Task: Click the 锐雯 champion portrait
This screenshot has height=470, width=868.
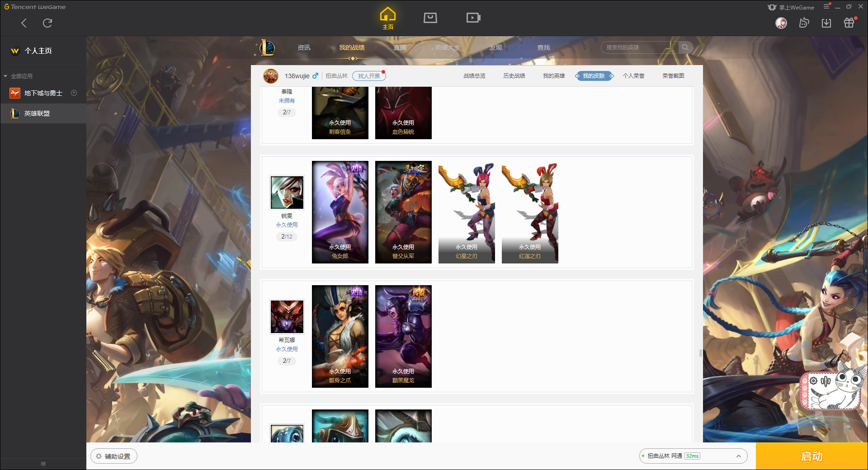Action: click(287, 193)
